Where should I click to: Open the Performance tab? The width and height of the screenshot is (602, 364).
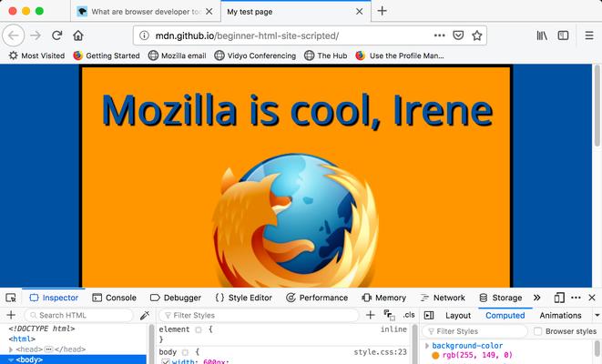pyautogui.click(x=317, y=298)
